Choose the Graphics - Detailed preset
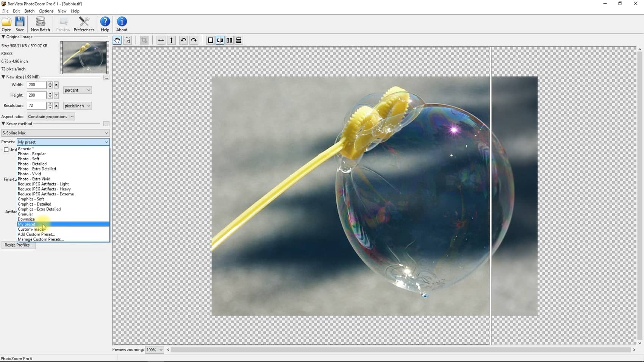Viewport: 644px width, 362px height. 63,204
